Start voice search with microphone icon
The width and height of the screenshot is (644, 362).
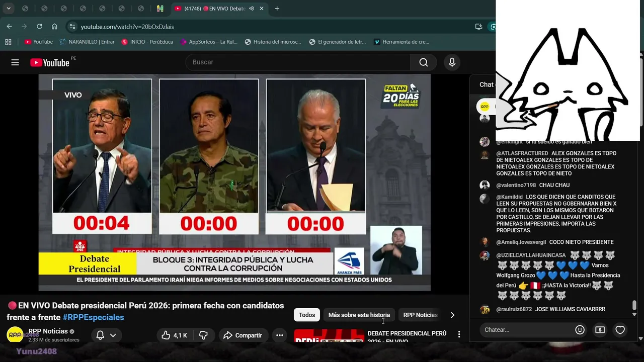coord(452,62)
